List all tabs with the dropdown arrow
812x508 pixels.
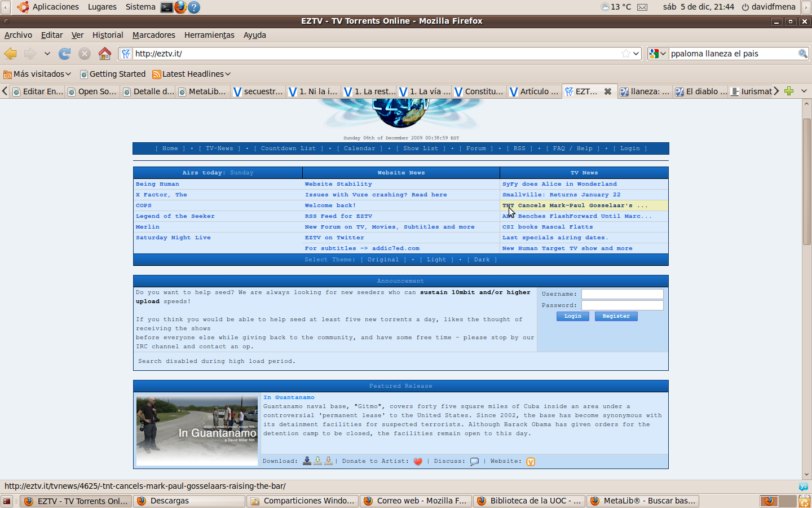(804, 91)
